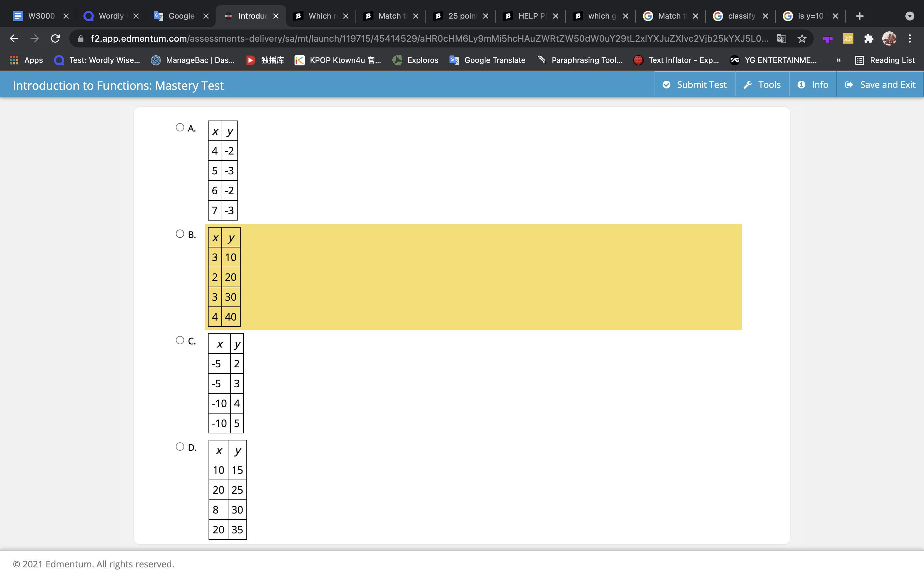Screen dimensions: 924x577
Task: Click the translate page icon in the address bar
Action: [x=781, y=38]
